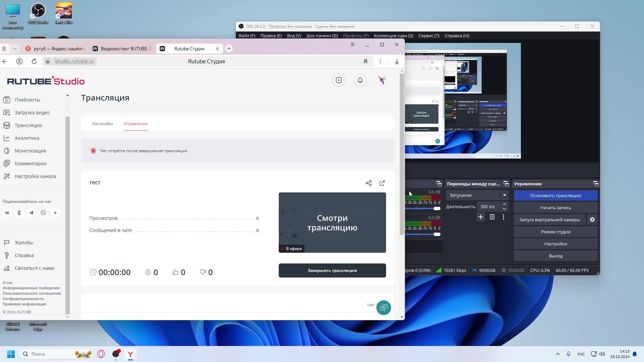Click the stream preview thumbnail Смотри трансляцию
This screenshot has width=644, height=362.
point(332,223)
